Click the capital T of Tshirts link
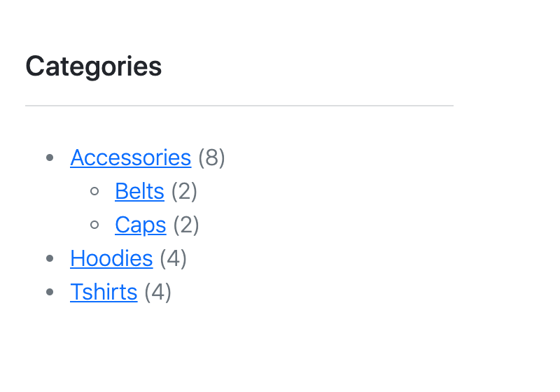 tap(76, 292)
